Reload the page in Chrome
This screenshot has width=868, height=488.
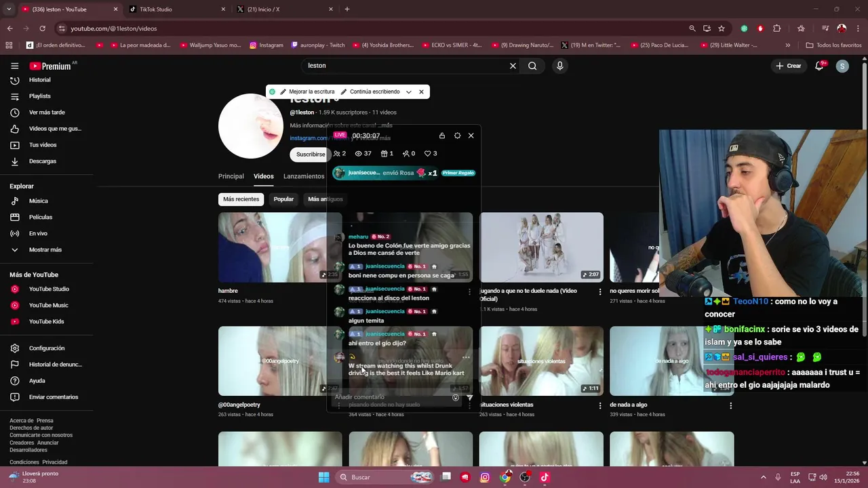(x=42, y=28)
